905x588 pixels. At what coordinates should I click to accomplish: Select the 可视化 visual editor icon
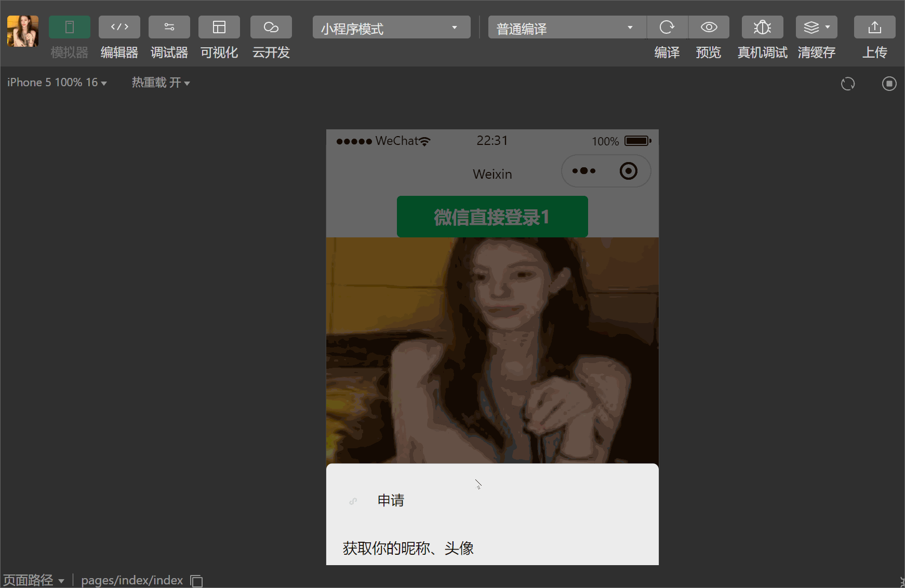[x=219, y=27]
